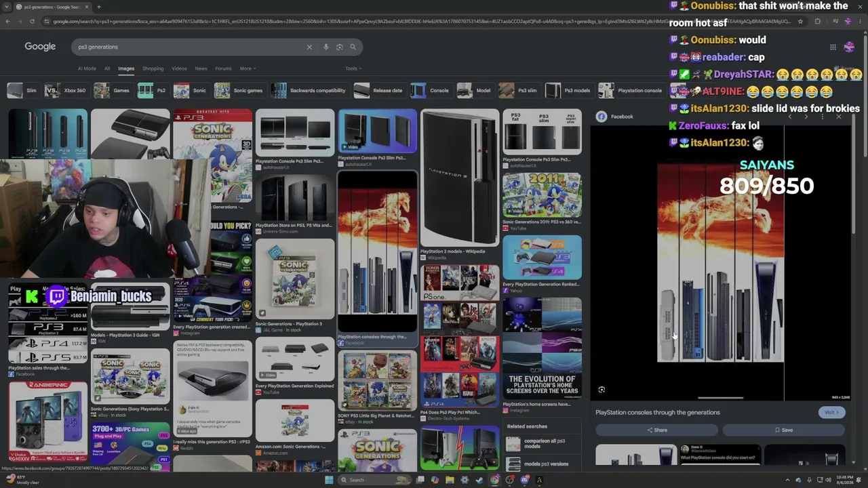
Task: Open 'Sonic Generations - PlayStation 3' image result
Action: (x=294, y=285)
